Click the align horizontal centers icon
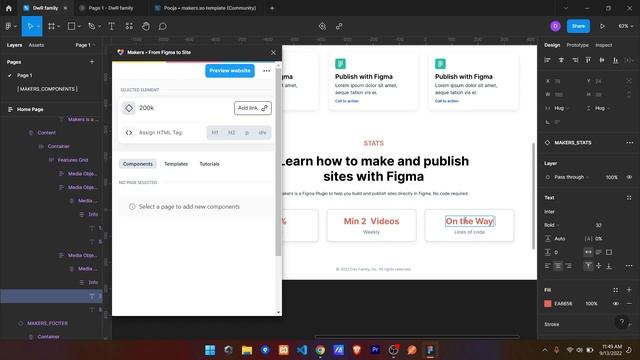The height and width of the screenshot is (360, 640). [561, 60]
